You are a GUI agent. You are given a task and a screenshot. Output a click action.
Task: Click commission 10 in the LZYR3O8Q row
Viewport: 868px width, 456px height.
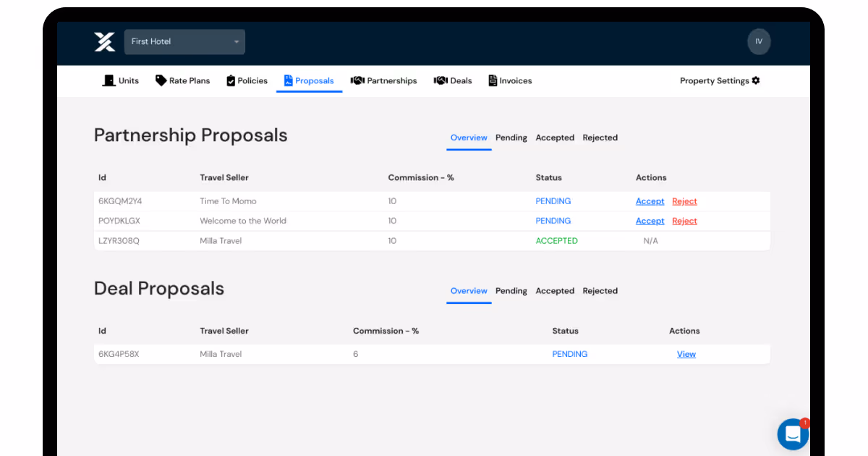tap(392, 240)
